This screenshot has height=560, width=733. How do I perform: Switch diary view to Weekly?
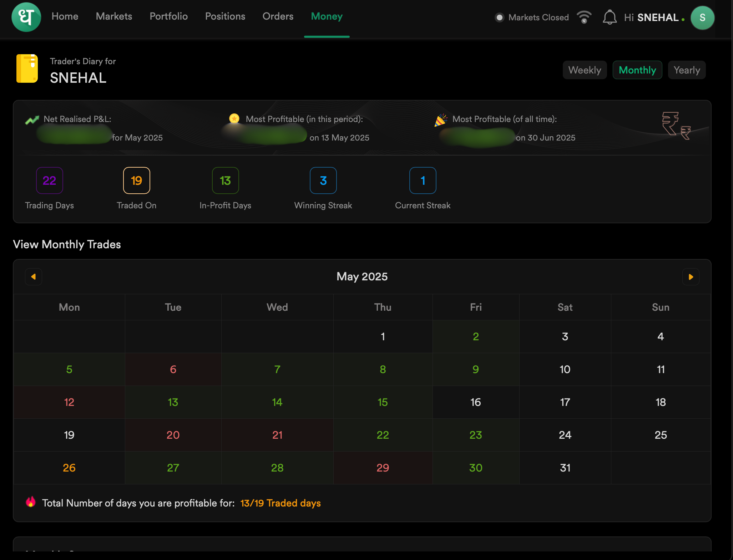[585, 70]
